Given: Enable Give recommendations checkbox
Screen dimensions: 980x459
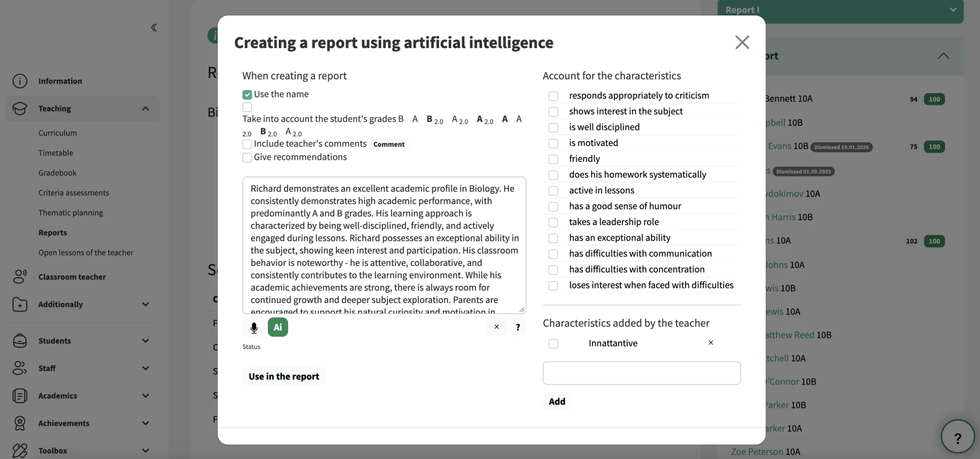Looking at the screenshot, I should click(247, 157).
